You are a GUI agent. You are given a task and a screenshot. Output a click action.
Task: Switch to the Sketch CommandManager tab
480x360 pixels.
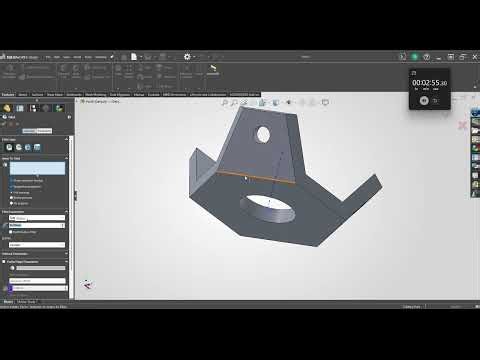coord(23,95)
